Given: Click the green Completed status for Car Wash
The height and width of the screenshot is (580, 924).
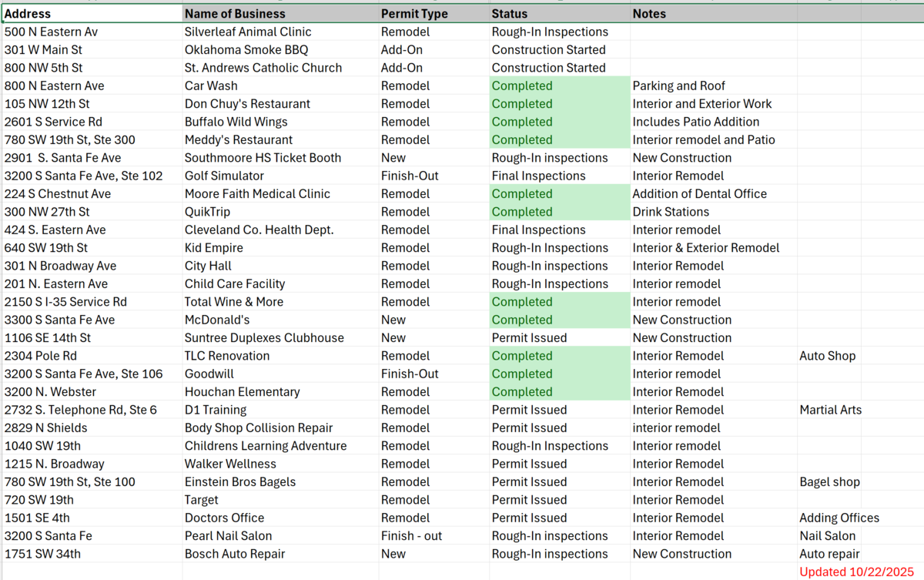Looking at the screenshot, I should click(521, 85).
